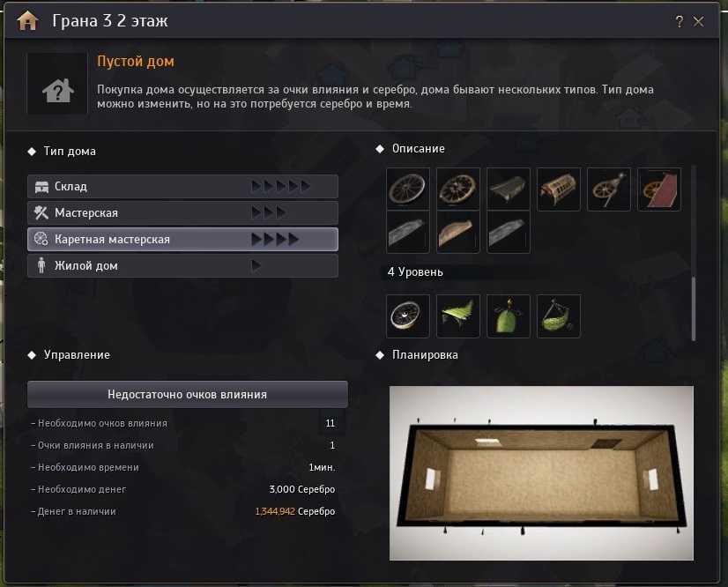The width and height of the screenshot is (728, 587).
Task: Click the green hanging cradle icon
Action: coord(559,316)
